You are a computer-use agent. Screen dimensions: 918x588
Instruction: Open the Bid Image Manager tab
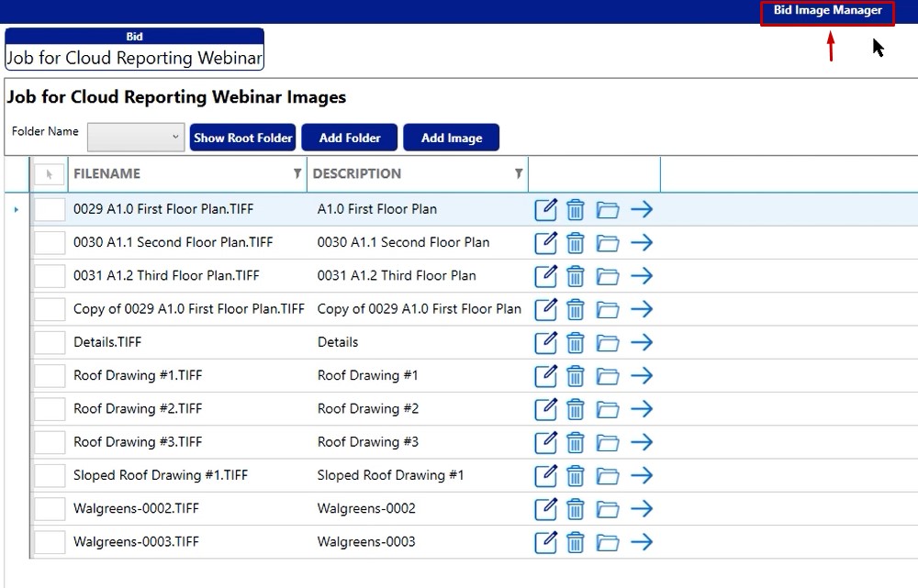(x=827, y=11)
